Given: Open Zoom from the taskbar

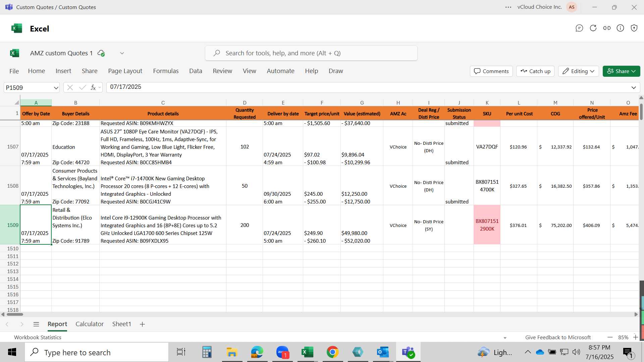Looking at the screenshot, I should coord(282,352).
